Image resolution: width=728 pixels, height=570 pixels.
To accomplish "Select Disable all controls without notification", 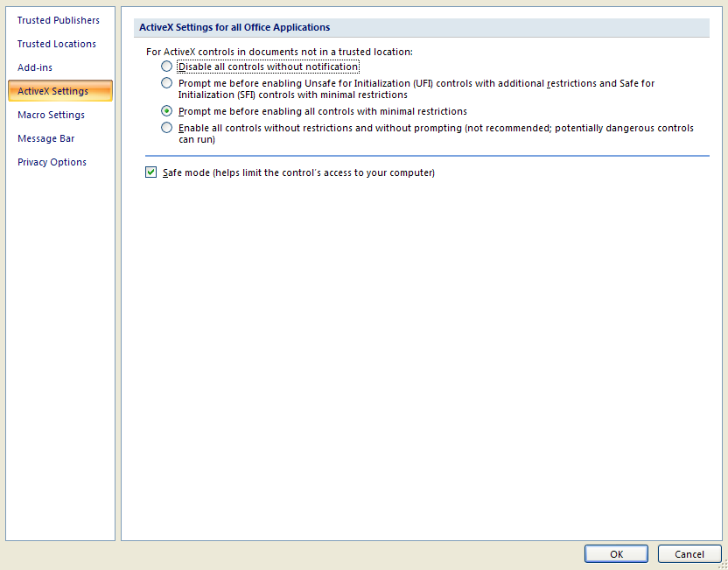I will tap(166, 67).
